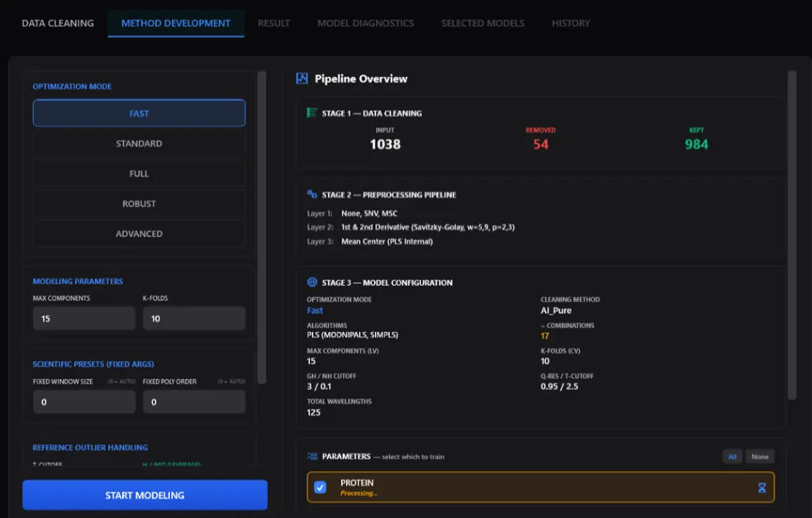The width and height of the screenshot is (812, 518).
Task: Click the Stage 3 Model Configuration cog icon
Action: click(x=311, y=282)
